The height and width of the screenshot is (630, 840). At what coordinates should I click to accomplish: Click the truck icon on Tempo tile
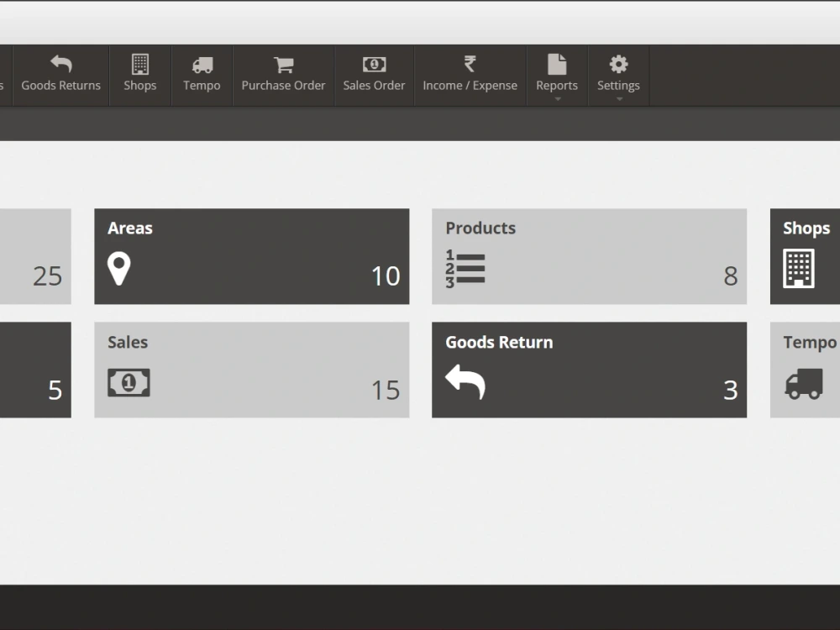point(804,384)
